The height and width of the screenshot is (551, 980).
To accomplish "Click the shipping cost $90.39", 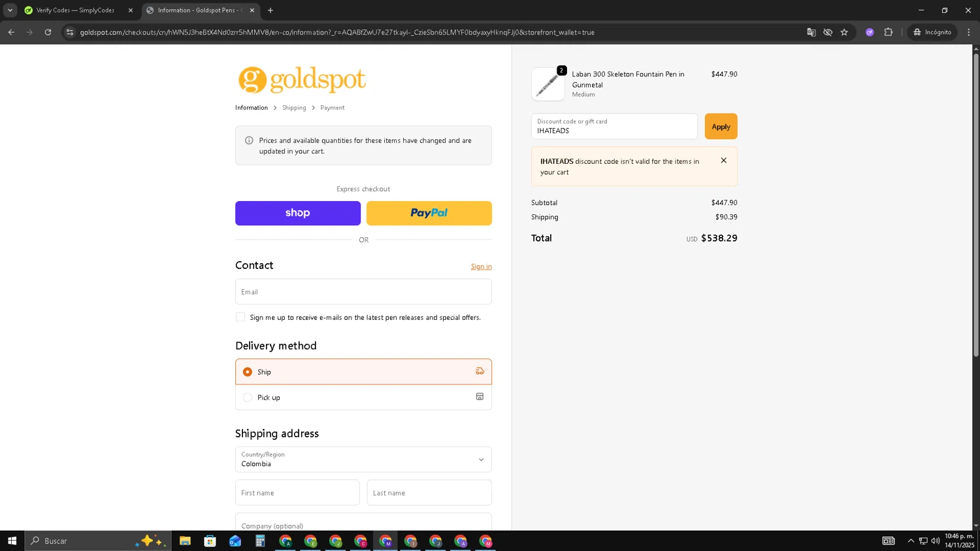I will 727,217.
